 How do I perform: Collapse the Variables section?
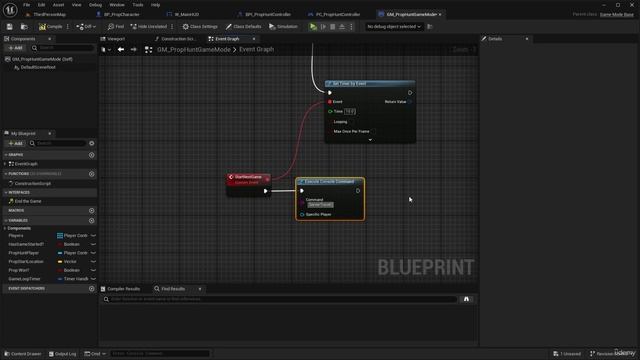click(x=6, y=220)
